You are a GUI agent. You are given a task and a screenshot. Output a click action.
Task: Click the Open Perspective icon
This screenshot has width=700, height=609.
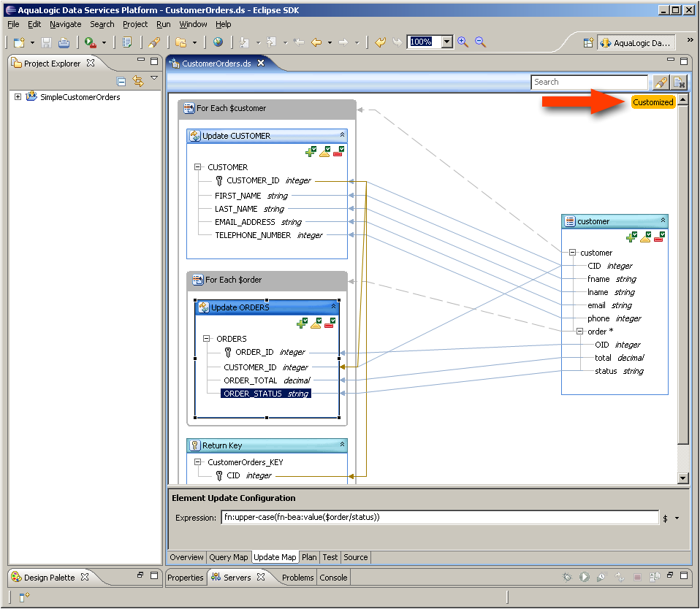tap(589, 43)
